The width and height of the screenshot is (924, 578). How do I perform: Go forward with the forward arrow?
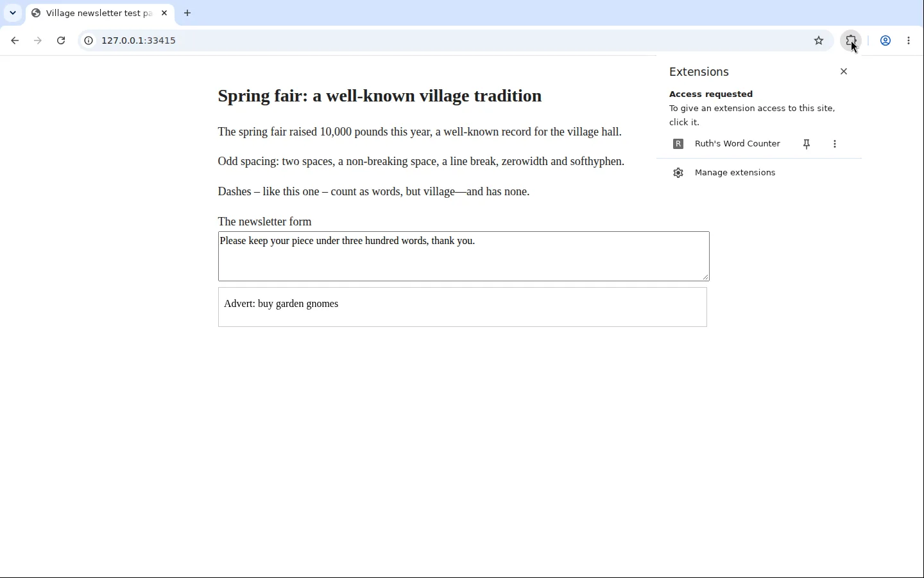point(38,41)
